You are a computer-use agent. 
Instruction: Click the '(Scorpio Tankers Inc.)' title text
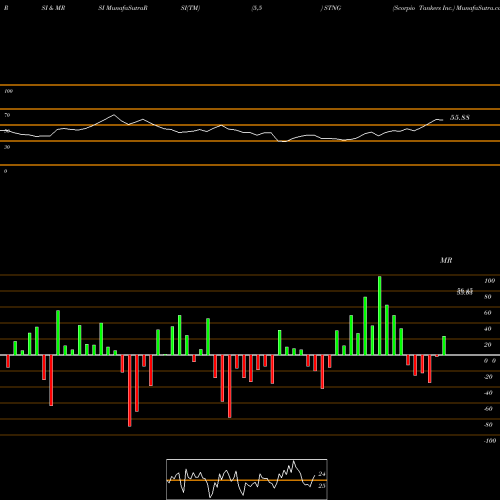point(424,8)
